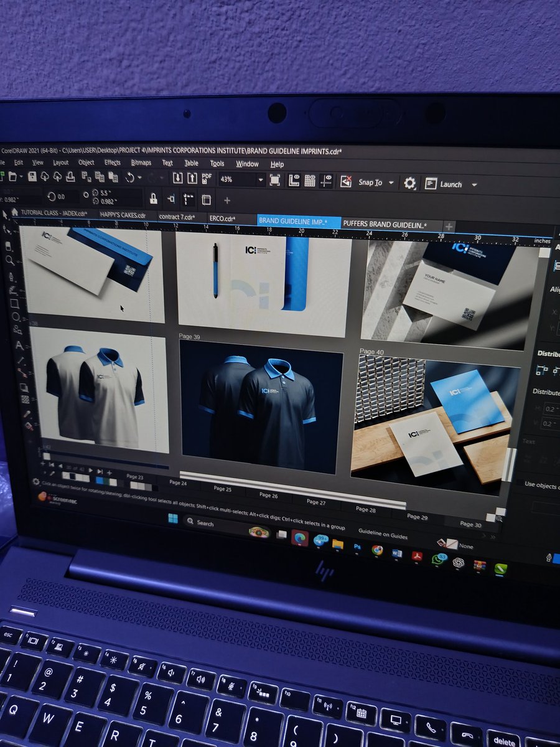560x747 pixels.
Task: Toggle the Show Guidelines button
Action: pyautogui.click(x=327, y=181)
